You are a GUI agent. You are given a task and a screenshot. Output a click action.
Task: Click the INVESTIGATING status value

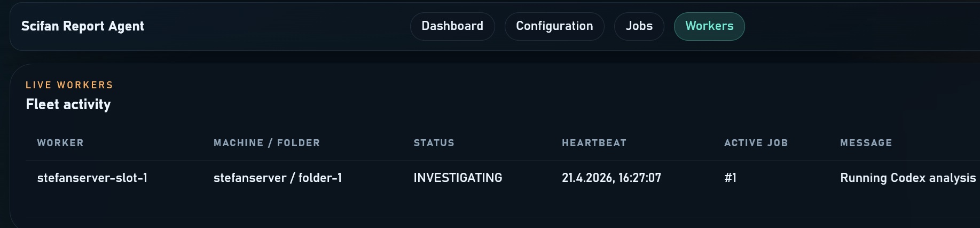pos(458,178)
